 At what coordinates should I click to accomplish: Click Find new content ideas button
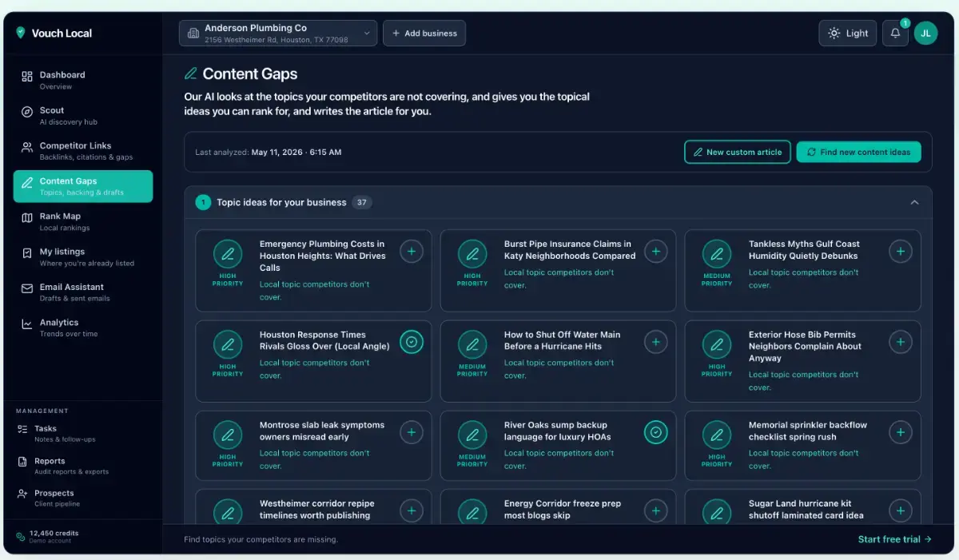point(858,152)
